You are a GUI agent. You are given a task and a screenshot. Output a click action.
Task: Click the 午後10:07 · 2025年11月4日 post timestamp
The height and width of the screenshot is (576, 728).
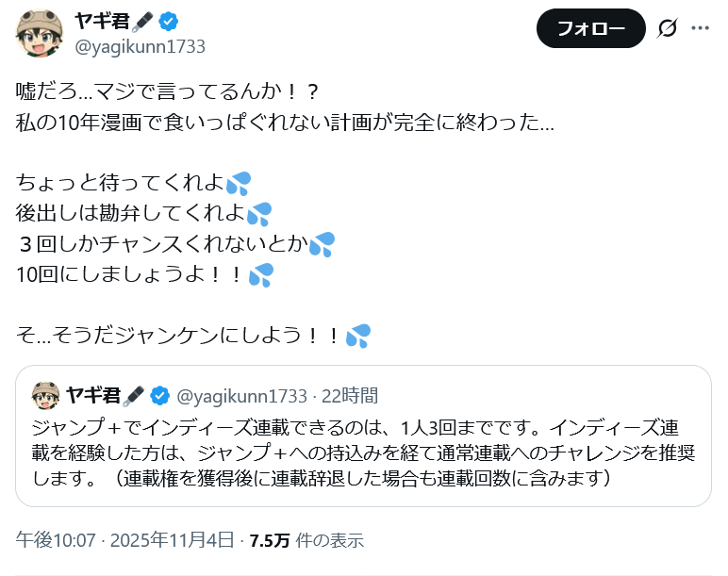point(124,540)
